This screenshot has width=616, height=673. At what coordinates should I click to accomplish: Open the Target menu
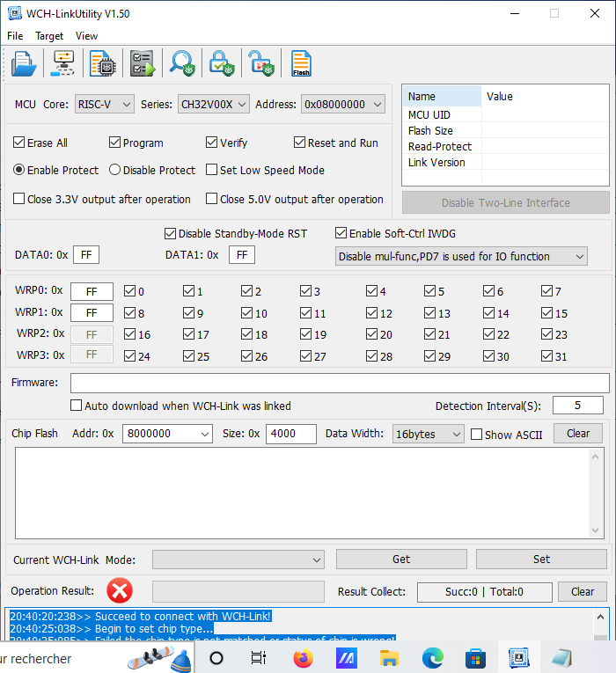click(49, 36)
